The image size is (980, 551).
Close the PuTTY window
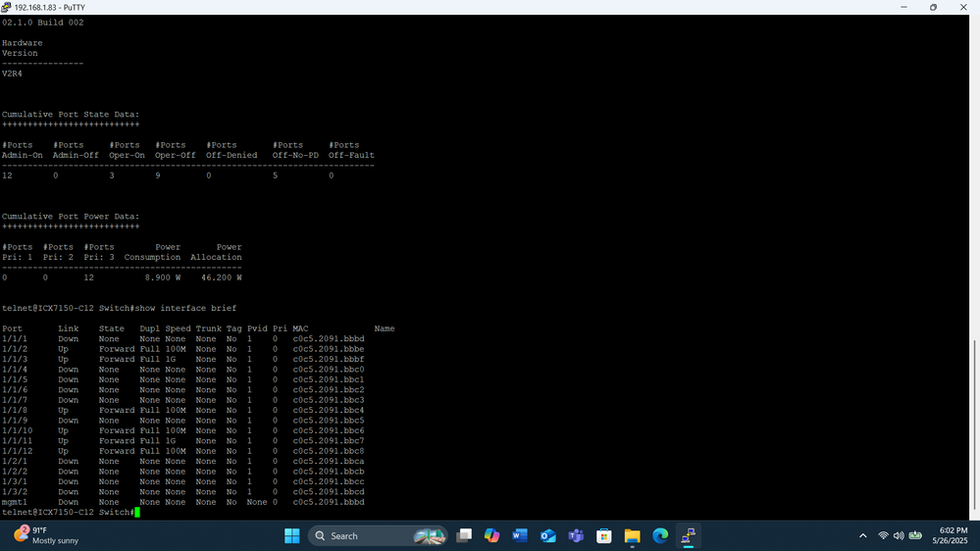coord(963,7)
